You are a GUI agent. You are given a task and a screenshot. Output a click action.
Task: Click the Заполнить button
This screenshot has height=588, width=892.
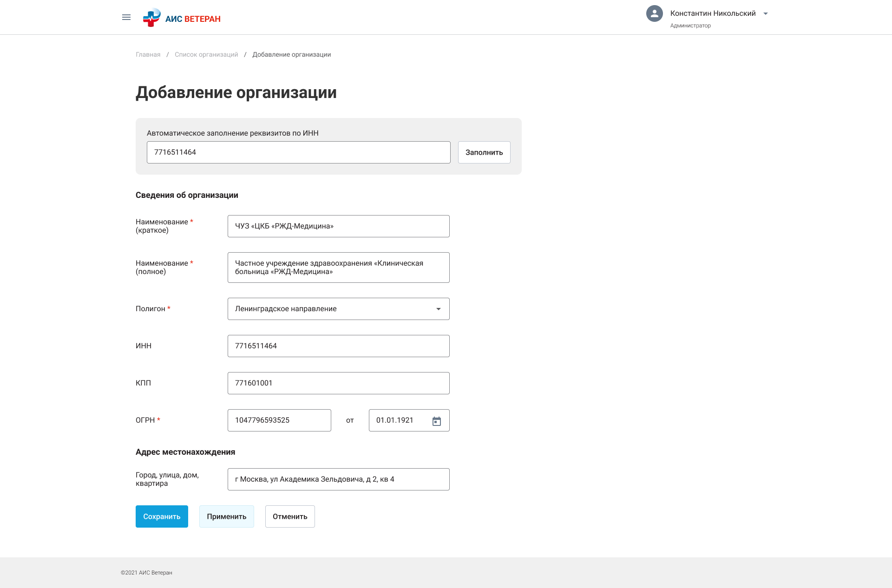point(484,152)
